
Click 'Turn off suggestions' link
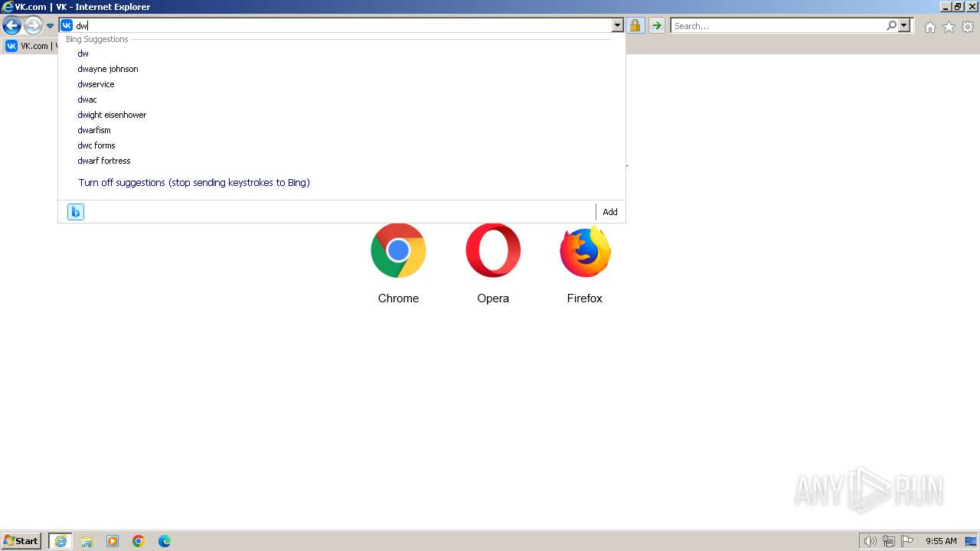[x=194, y=182]
